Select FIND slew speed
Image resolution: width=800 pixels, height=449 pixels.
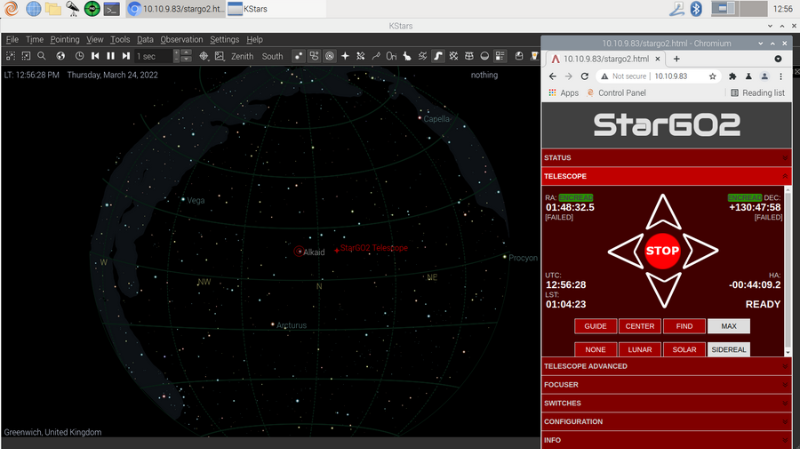[x=684, y=326]
